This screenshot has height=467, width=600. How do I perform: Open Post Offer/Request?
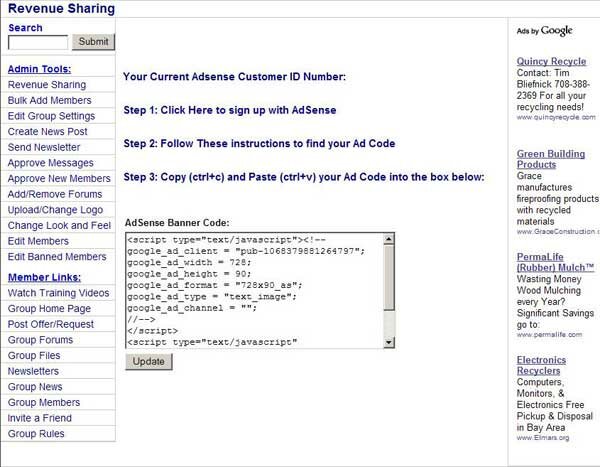pos(51,324)
